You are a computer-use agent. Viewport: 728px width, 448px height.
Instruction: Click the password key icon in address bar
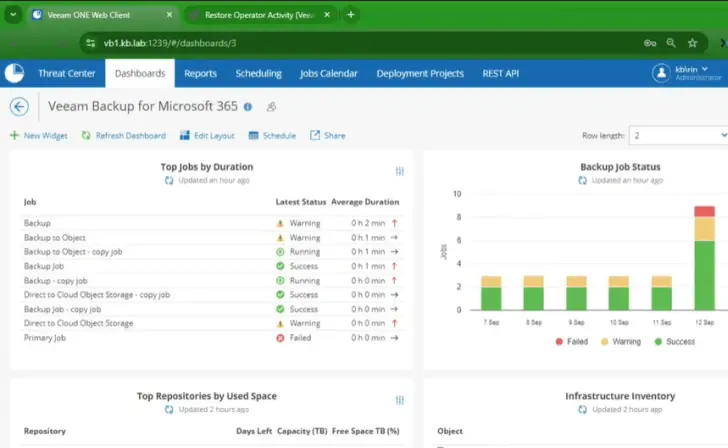pyautogui.click(x=650, y=43)
